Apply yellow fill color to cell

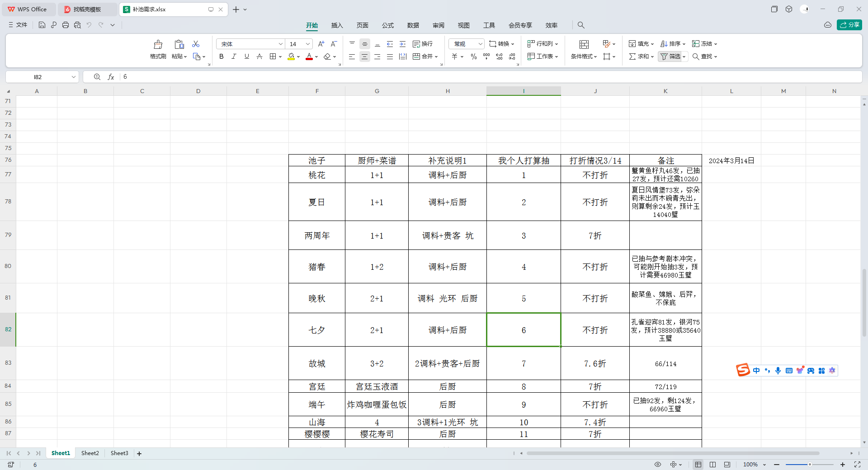pyautogui.click(x=291, y=56)
